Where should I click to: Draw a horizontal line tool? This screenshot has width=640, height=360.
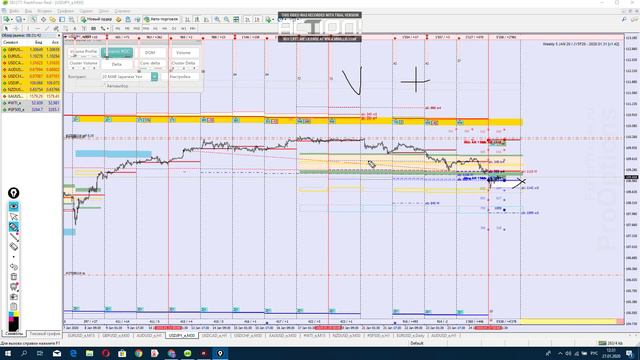click(38, 29)
